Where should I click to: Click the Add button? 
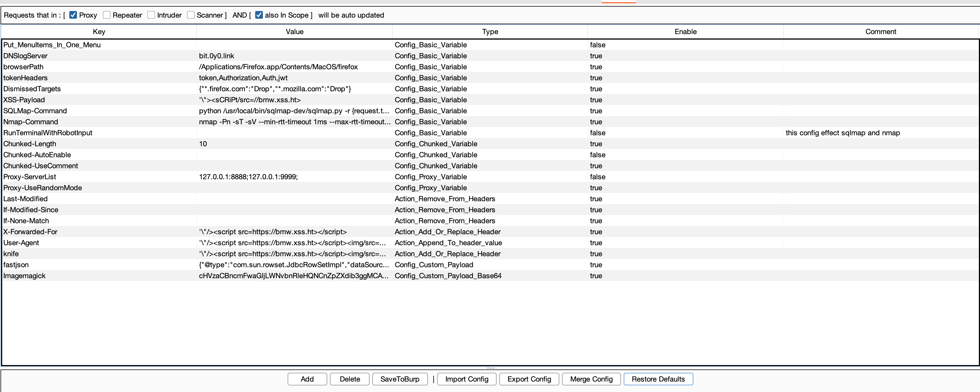pos(307,379)
